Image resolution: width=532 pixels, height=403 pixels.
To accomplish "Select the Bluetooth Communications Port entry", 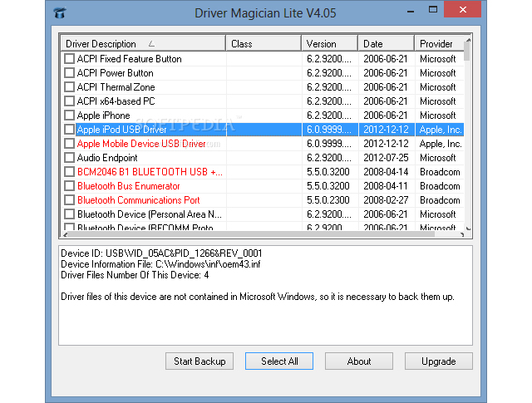I will [x=138, y=200].
